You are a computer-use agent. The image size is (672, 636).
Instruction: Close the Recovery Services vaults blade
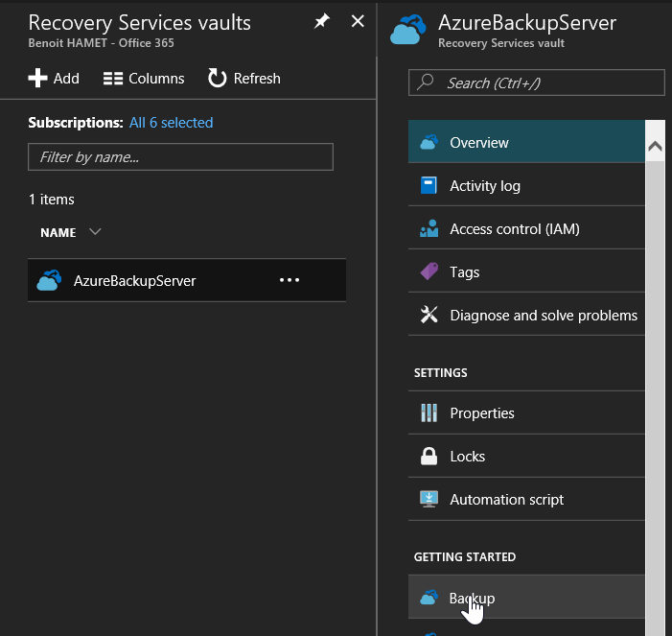coord(358,21)
